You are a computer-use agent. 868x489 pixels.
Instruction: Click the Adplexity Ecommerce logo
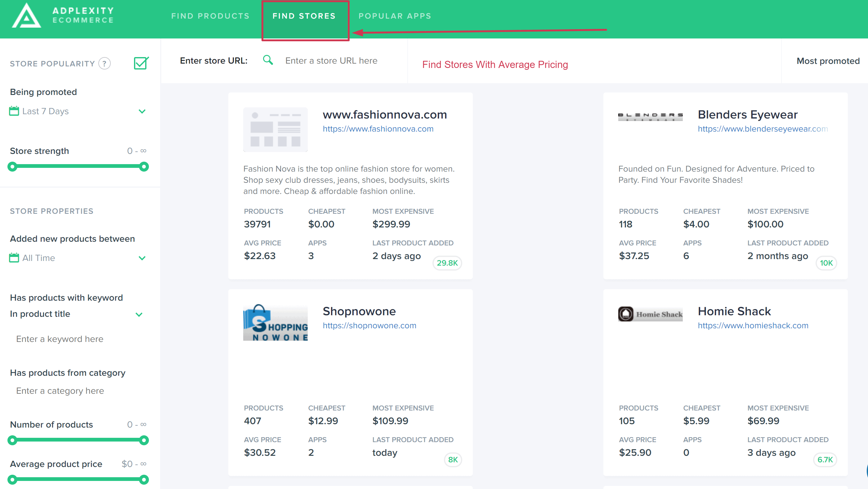coord(63,16)
